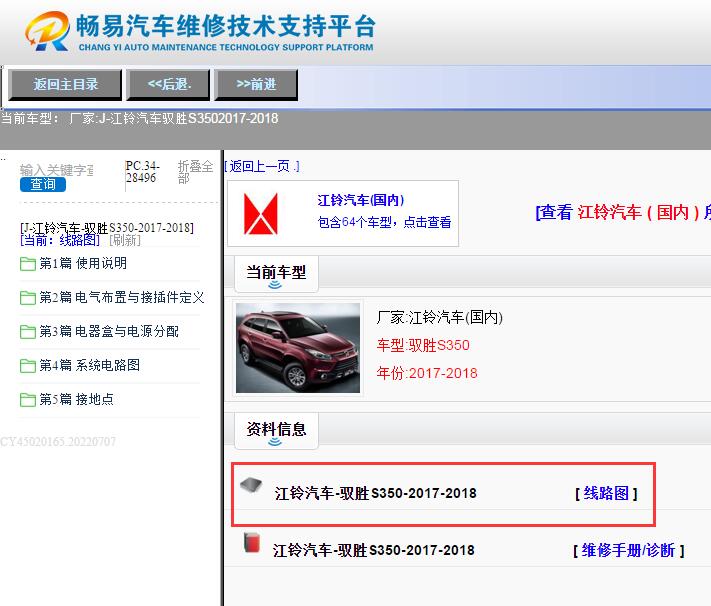Screen dimensions: 711x606
Task: Go forward with >>前进 button
Action: tap(256, 84)
